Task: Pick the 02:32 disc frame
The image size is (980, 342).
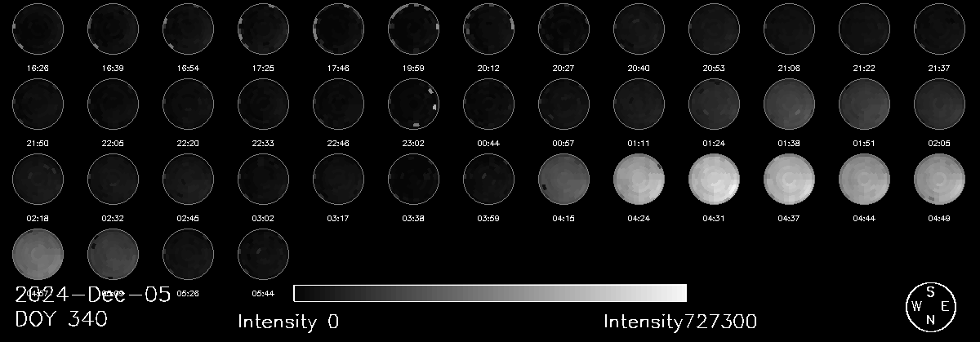Action: (113, 179)
